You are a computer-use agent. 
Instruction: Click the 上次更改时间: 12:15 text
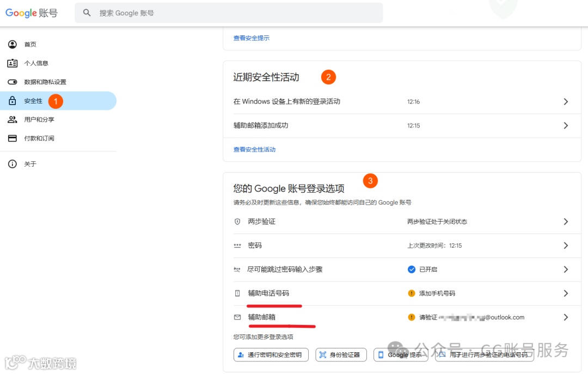pos(434,246)
